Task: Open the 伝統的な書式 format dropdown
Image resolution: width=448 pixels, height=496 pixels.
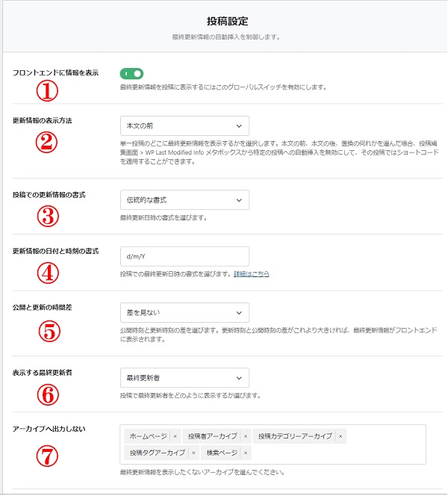Action: [184, 200]
